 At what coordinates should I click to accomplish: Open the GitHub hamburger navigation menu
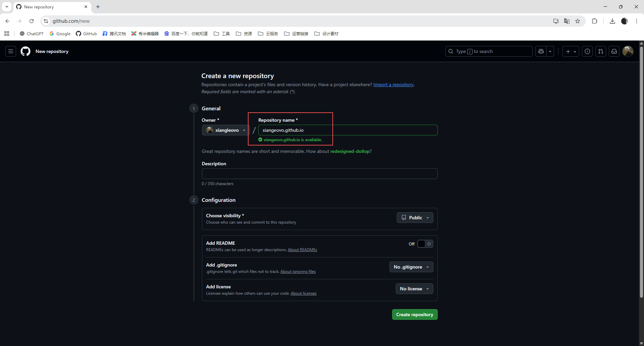(11, 51)
